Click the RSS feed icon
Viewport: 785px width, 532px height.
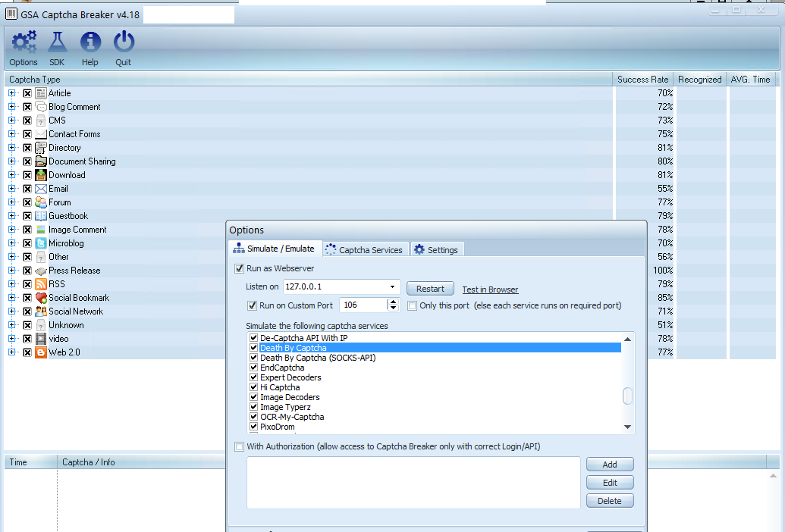click(41, 284)
